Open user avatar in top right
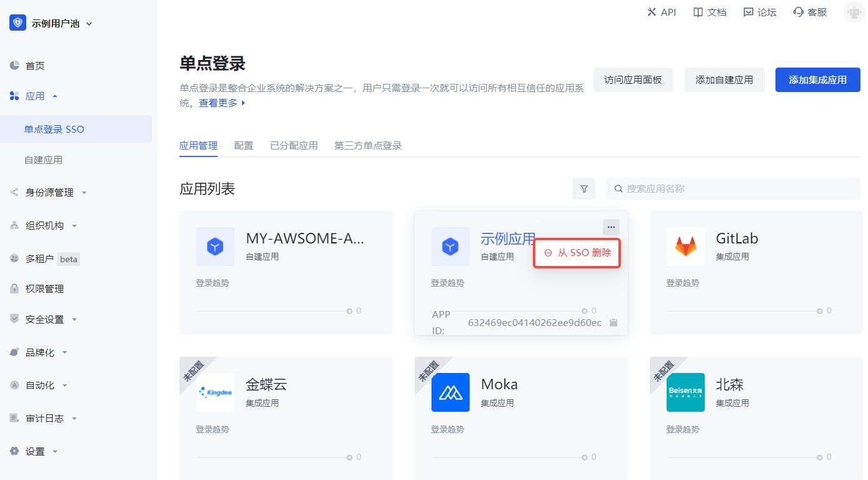 [854, 13]
